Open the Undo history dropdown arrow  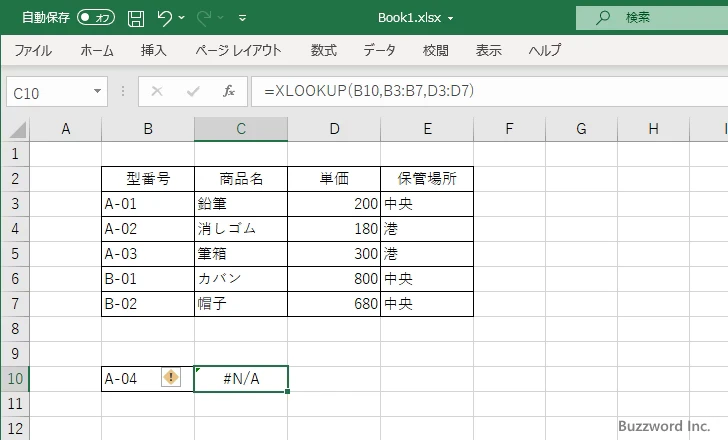point(182,18)
